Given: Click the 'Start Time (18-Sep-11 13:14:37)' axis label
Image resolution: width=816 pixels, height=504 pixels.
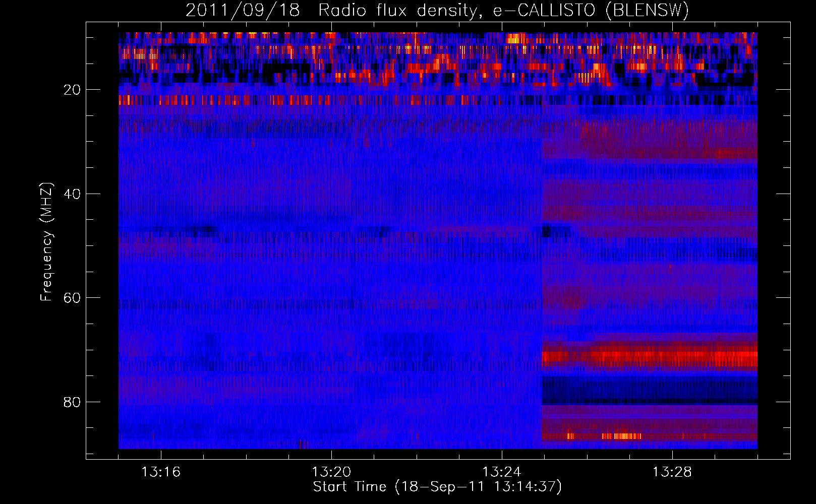Looking at the screenshot, I should 437,487.
